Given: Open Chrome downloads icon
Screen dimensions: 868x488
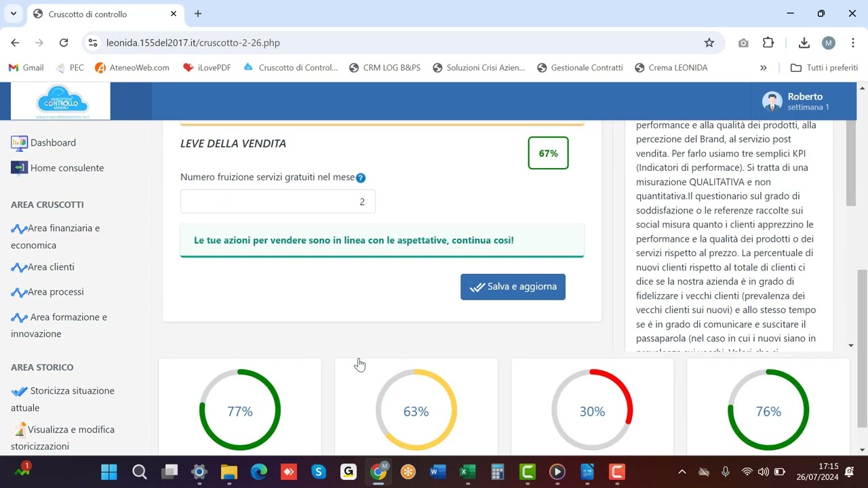Looking at the screenshot, I should [804, 43].
